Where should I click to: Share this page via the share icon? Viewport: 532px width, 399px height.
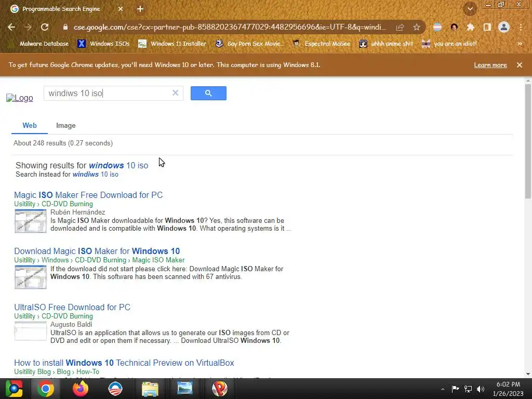(x=400, y=27)
